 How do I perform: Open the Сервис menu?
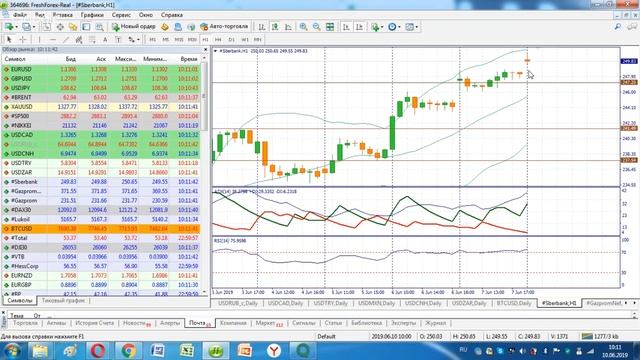coord(121,15)
